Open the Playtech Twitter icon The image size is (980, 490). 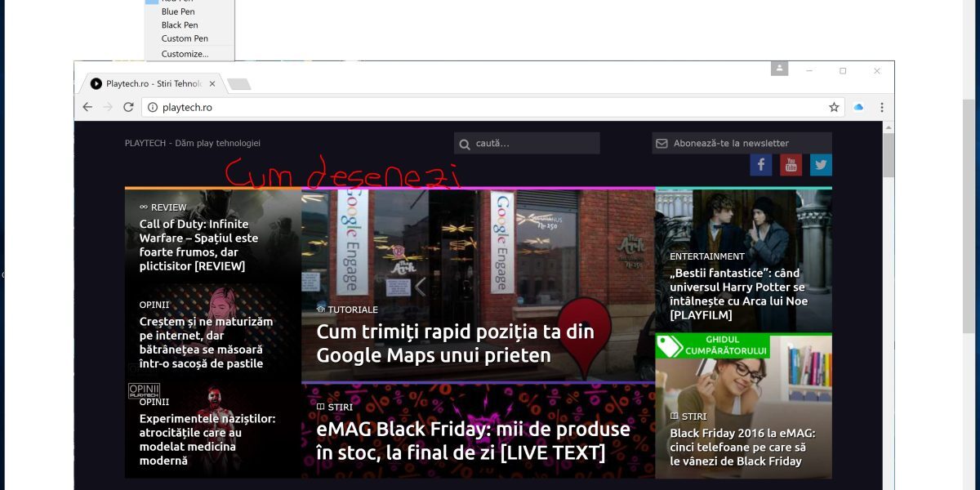(821, 164)
